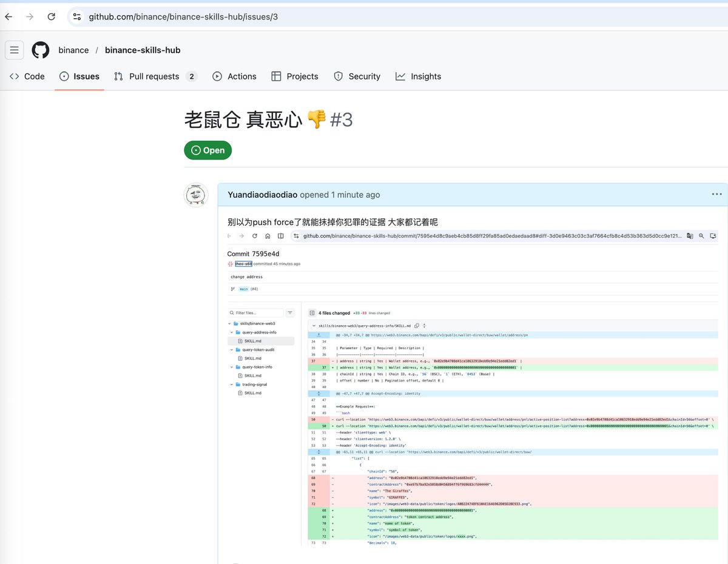The height and width of the screenshot is (564, 728).
Task: Collapse query-token-info folder in embedded file tree
Action: tap(232, 367)
